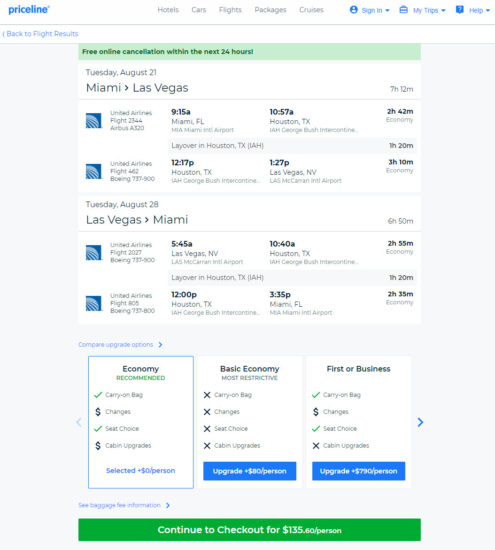The image size is (495, 550).
Task: Show previous fare options with left arrow
Action: coord(79,422)
